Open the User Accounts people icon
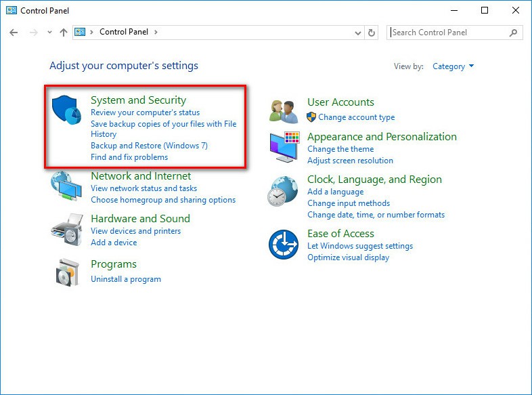532x395 pixels. [284, 111]
